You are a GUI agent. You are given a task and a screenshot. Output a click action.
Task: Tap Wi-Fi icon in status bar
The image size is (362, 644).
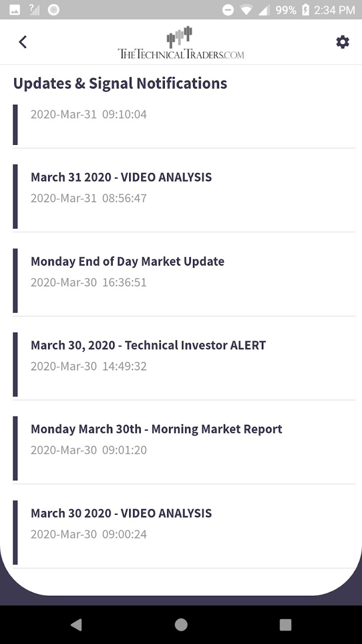246,10
